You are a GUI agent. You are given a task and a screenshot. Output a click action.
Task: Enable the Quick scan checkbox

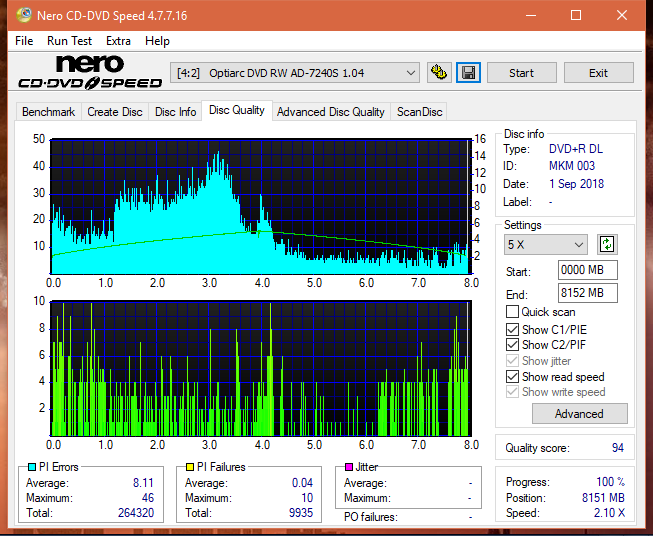pyautogui.click(x=512, y=312)
